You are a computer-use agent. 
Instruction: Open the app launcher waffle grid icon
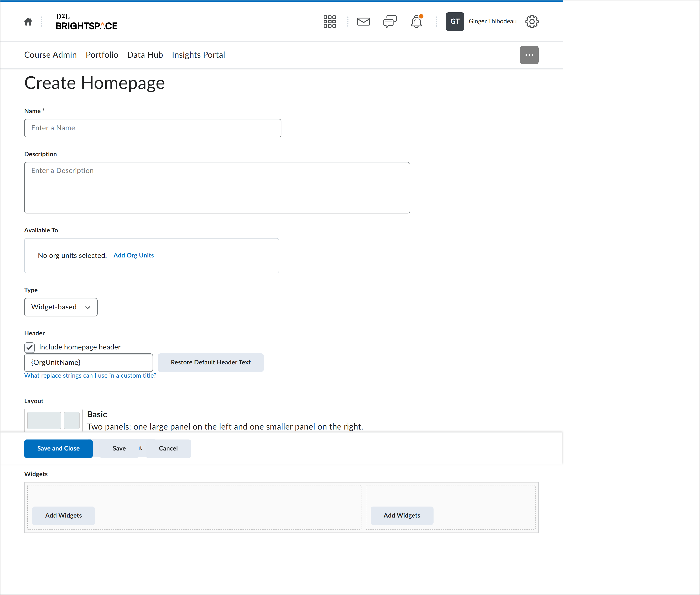(x=329, y=21)
